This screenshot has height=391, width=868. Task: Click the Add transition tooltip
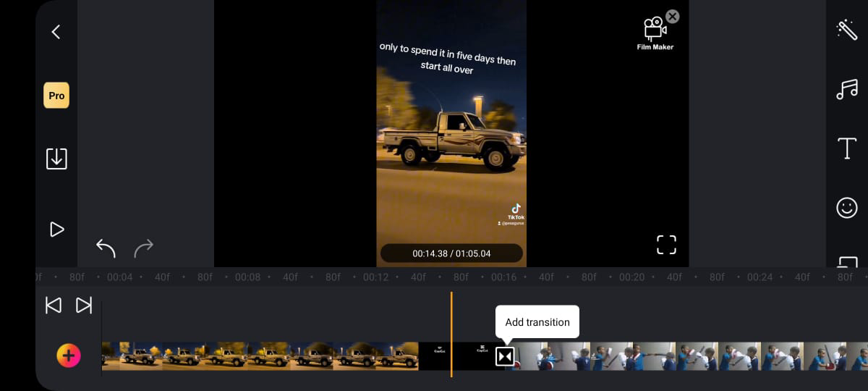(x=537, y=322)
